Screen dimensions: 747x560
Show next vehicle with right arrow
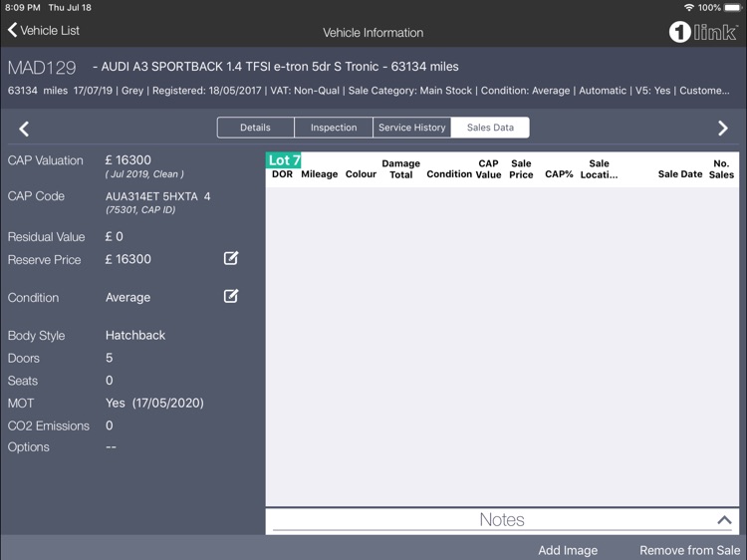click(x=723, y=128)
